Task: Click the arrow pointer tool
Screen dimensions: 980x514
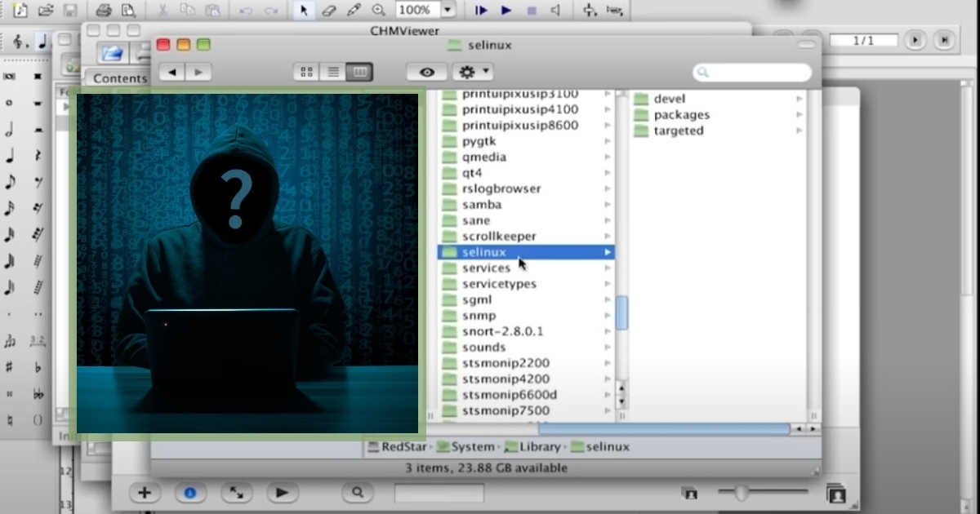Action: (x=305, y=11)
